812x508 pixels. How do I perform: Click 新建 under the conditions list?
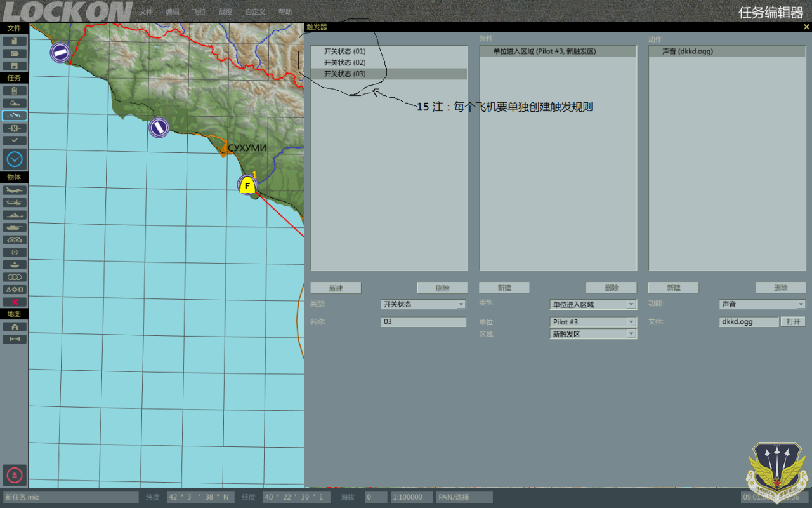click(504, 288)
